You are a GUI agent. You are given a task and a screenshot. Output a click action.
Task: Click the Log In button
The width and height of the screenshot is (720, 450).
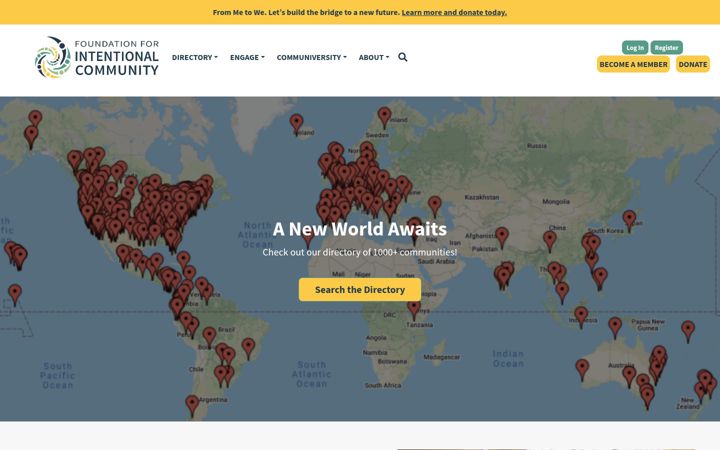[635, 47]
